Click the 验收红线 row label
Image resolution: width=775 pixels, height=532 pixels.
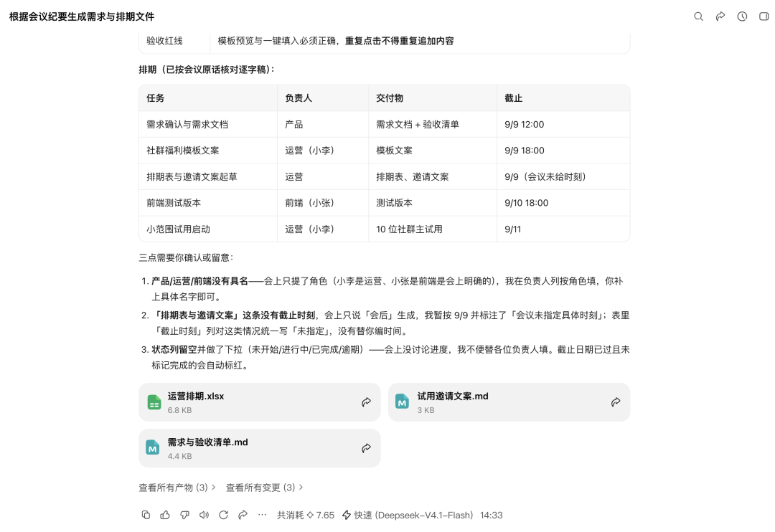tap(164, 41)
